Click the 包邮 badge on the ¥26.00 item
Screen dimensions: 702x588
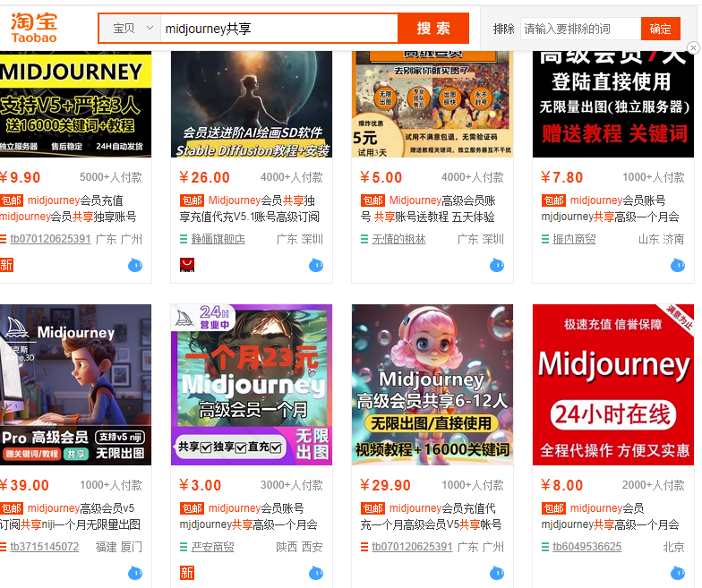pos(192,200)
